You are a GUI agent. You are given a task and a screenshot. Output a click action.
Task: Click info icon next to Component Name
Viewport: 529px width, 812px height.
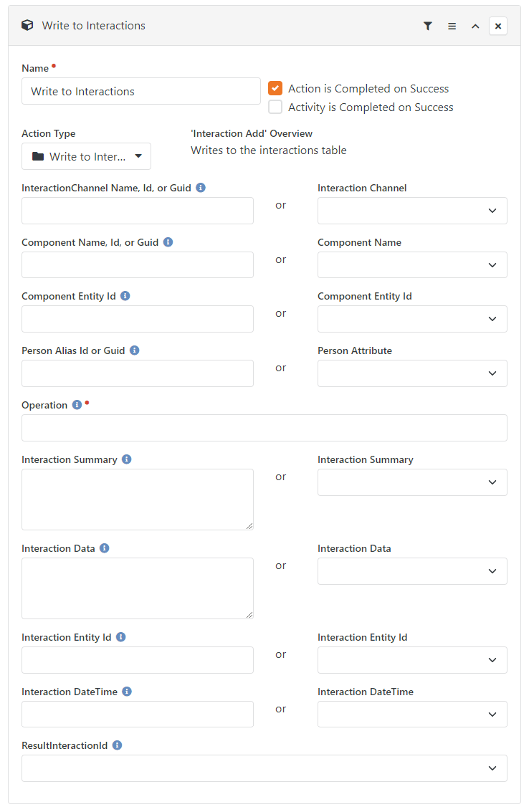168,242
